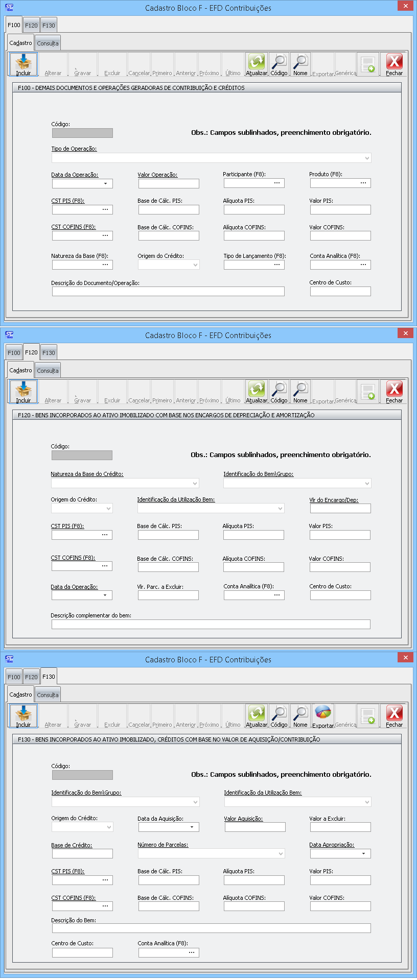Expand the Tipo de Operação dropdown
Viewport: 417px width, 980px height.
click(x=367, y=158)
